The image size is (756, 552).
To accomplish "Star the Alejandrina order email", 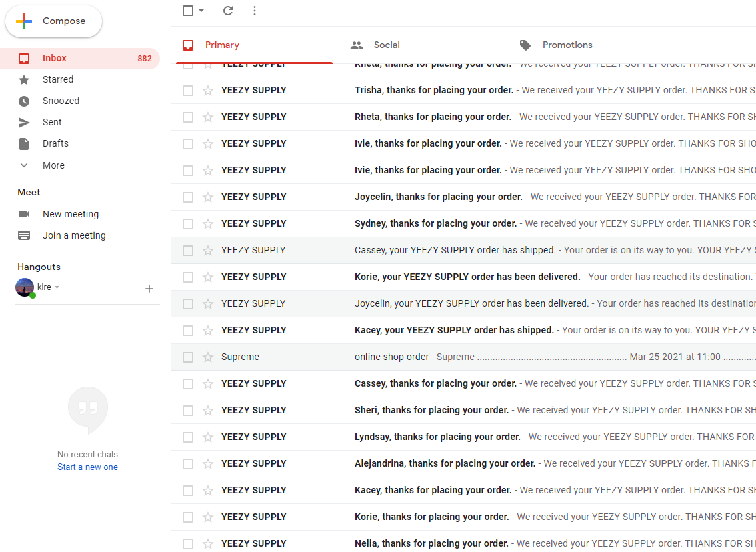I will [x=208, y=464].
